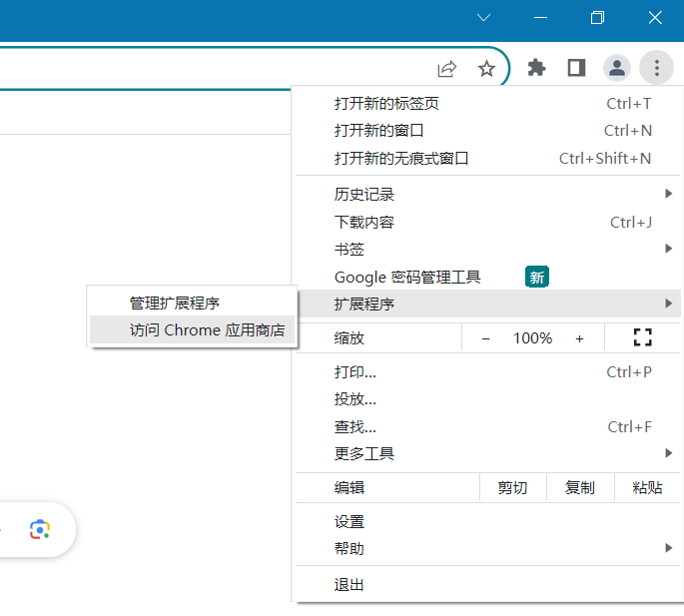The image size is (684, 616).
Task: Open the tab search chevron in title bar
Action: tap(483, 17)
